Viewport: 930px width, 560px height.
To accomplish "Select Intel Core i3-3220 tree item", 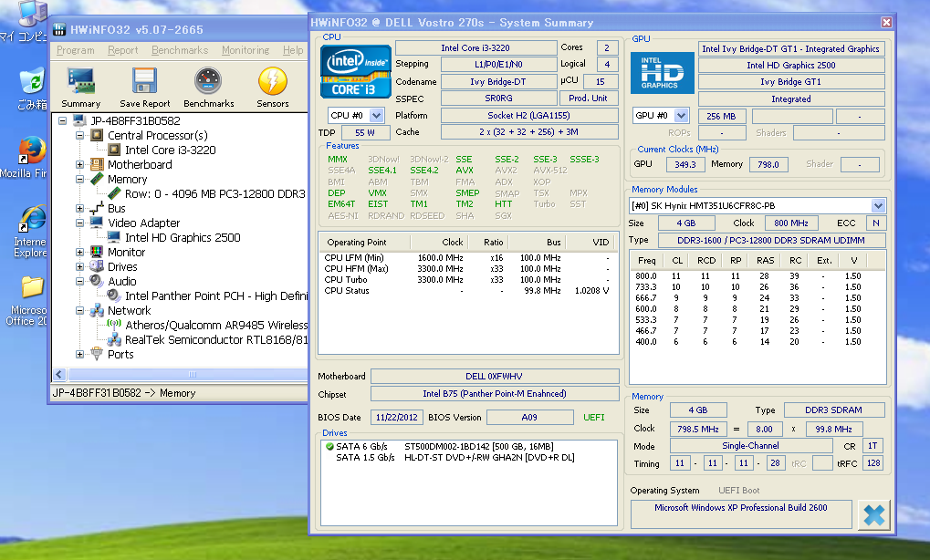I will [171, 150].
